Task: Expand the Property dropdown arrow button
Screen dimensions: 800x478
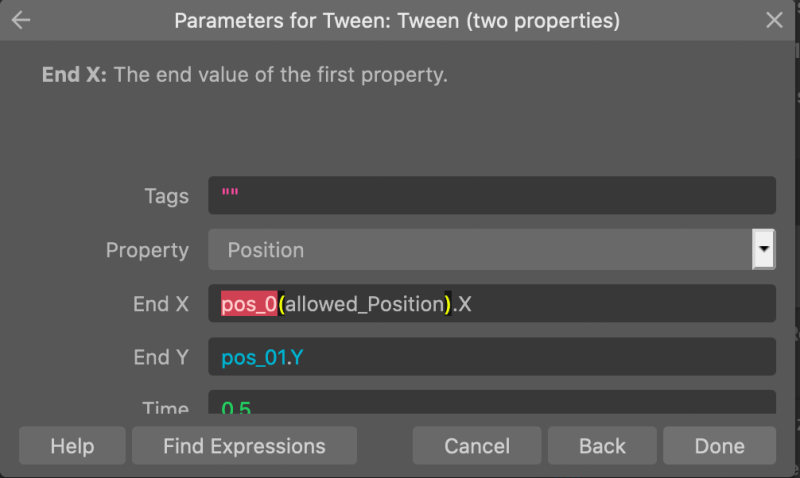Action: tap(764, 249)
